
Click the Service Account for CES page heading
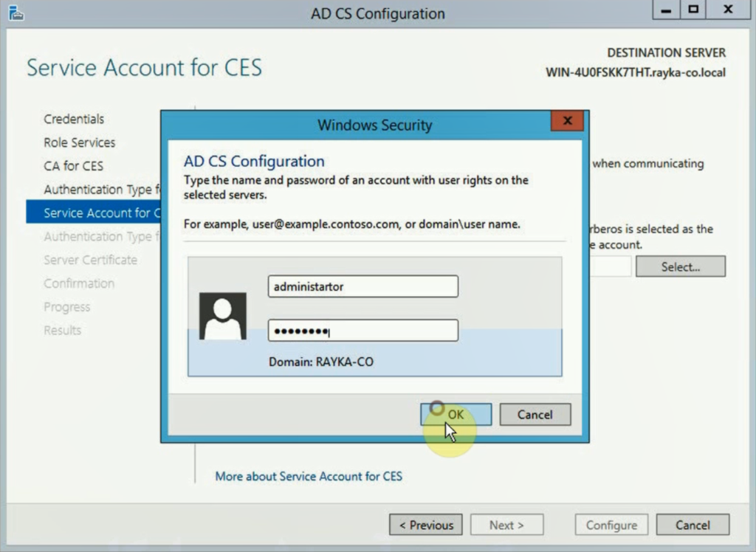point(144,67)
